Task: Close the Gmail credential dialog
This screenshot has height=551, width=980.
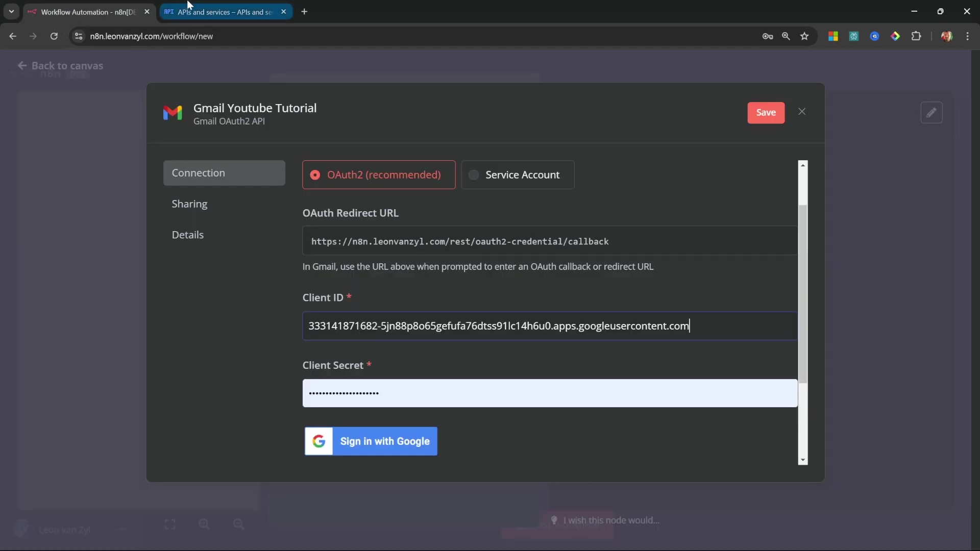Action: pos(802,112)
